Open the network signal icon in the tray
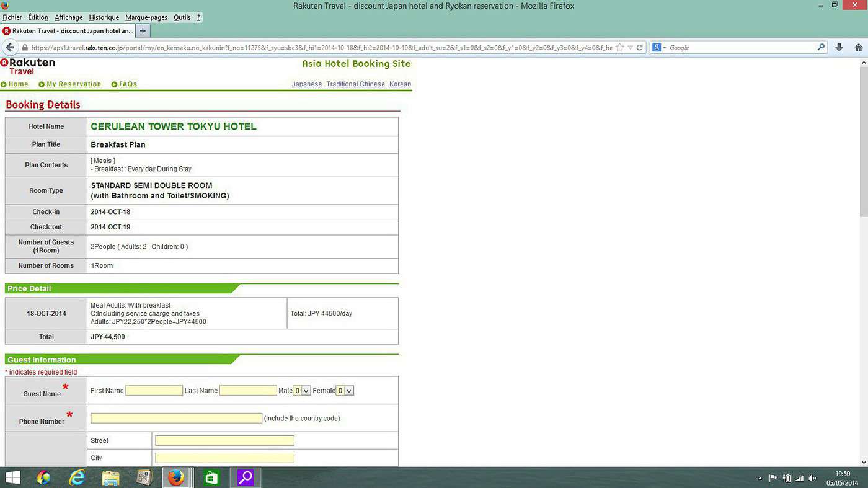The height and width of the screenshot is (488, 868). pos(799,478)
